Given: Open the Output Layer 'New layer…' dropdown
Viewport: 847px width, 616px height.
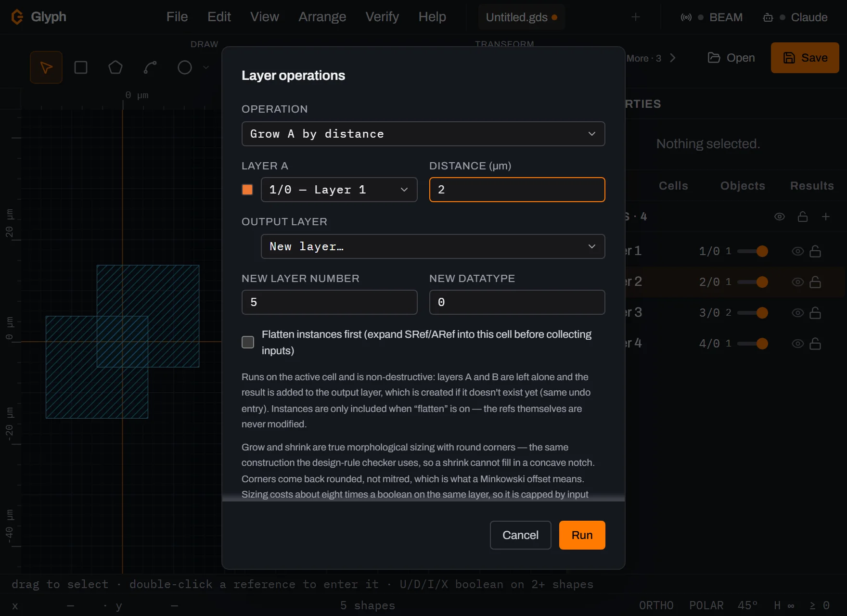Looking at the screenshot, I should coord(433,246).
